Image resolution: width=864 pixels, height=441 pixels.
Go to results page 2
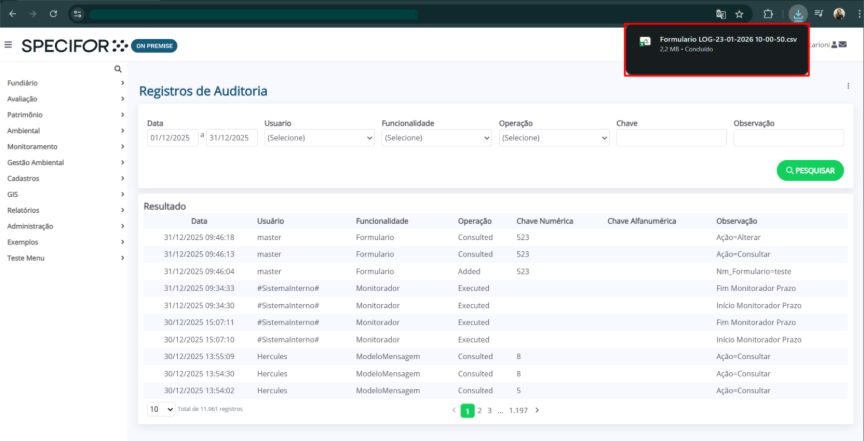pyautogui.click(x=479, y=410)
